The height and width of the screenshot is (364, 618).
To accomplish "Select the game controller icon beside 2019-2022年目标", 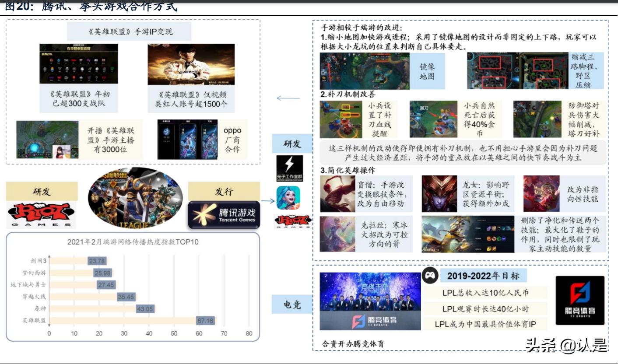I will (431, 274).
